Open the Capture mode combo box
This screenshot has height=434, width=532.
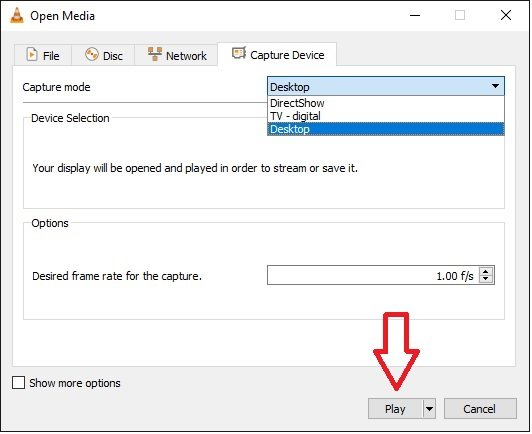[x=386, y=87]
